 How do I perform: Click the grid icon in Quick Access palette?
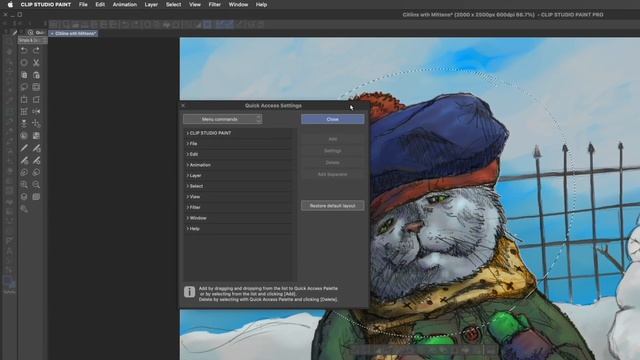point(24,111)
